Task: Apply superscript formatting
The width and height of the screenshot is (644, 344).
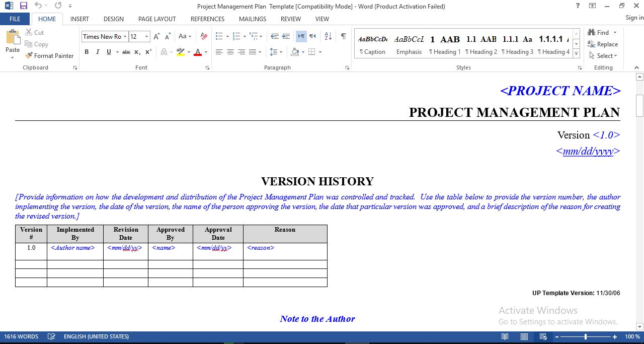Action: (x=147, y=51)
